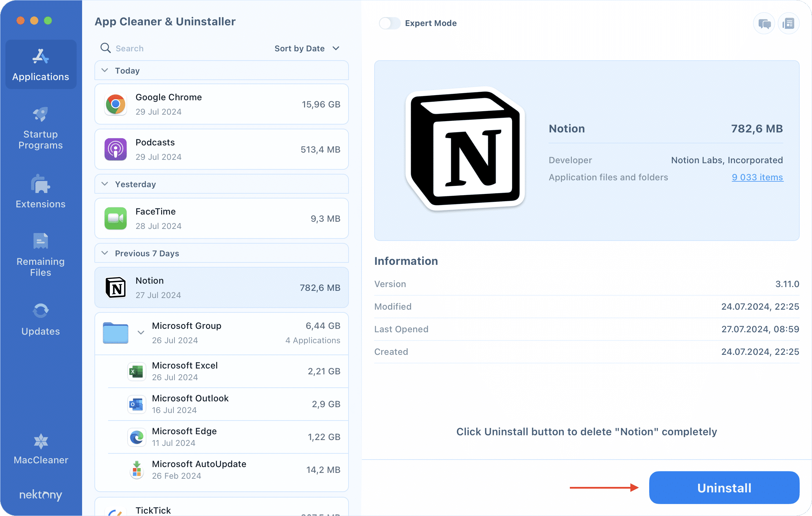Click inside the Search field
The height and width of the screenshot is (516, 812).
(x=137, y=48)
